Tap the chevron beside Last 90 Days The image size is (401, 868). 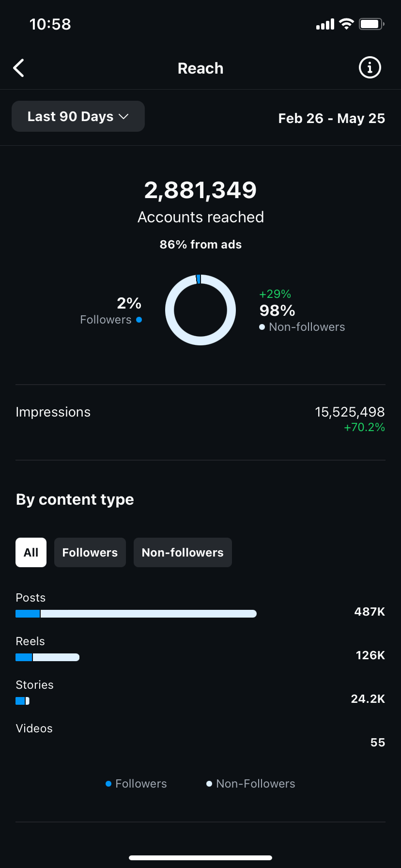pyautogui.click(x=124, y=117)
